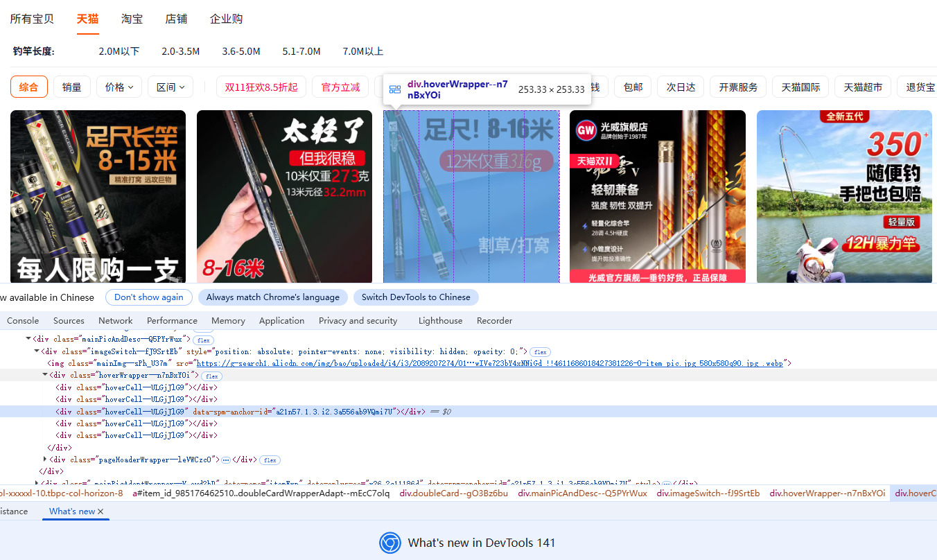Click flex badge on mainPicAndDesc node
This screenshot has height=560, width=937.
[x=203, y=340]
